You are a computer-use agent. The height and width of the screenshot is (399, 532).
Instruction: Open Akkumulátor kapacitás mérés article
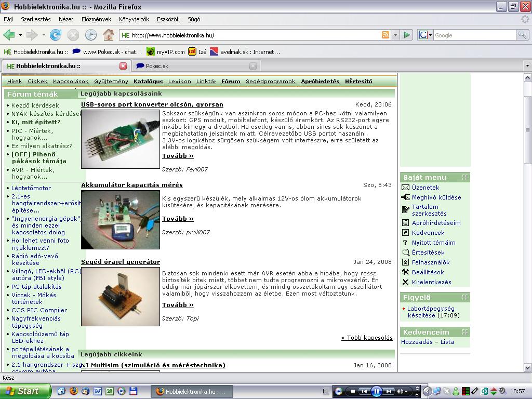(132, 185)
